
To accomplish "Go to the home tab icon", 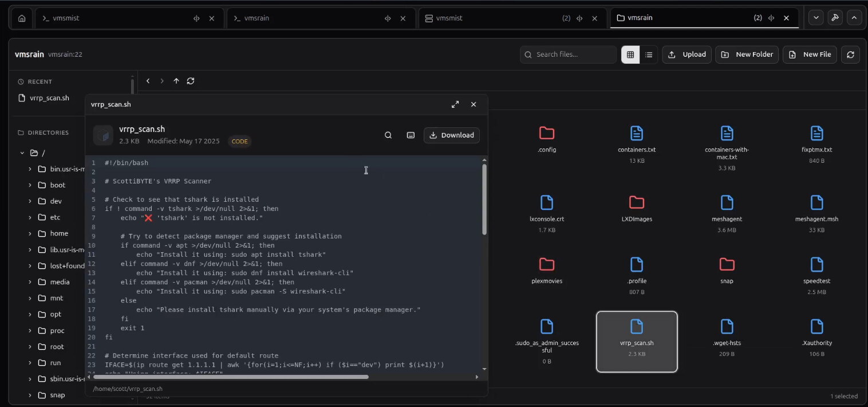I will [x=22, y=18].
